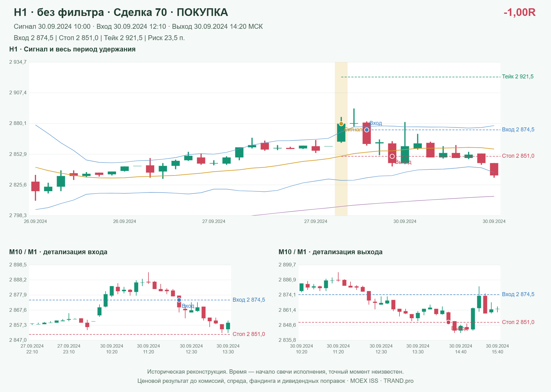The height and width of the screenshot is (392, 551).
Task: Click the 2 934,7 axis value on H1 chart
Action: 18,62
